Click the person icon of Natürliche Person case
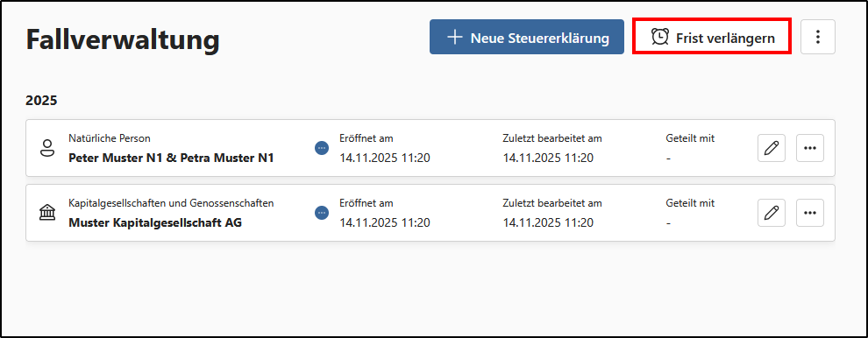The width and height of the screenshot is (868, 338). 47,148
